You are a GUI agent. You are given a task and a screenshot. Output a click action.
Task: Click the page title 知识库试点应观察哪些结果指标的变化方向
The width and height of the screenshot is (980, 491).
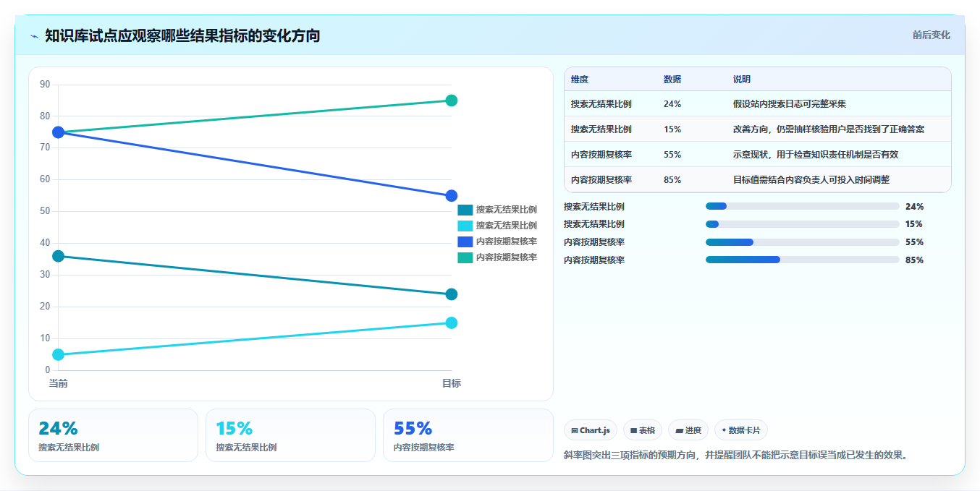click(x=182, y=35)
